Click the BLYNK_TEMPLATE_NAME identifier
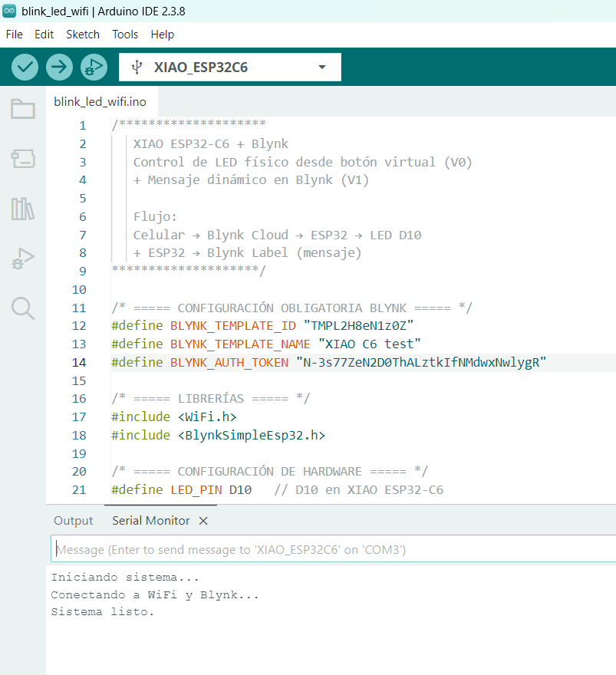Viewport: 616px width, 675px height. point(240,344)
